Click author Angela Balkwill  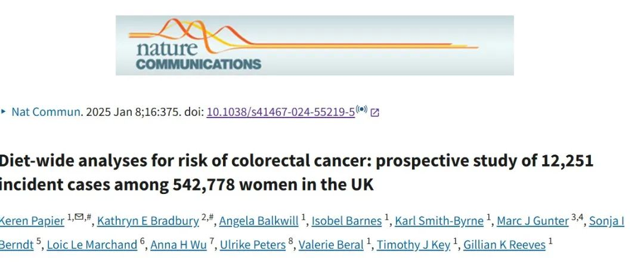[x=259, y=221]
